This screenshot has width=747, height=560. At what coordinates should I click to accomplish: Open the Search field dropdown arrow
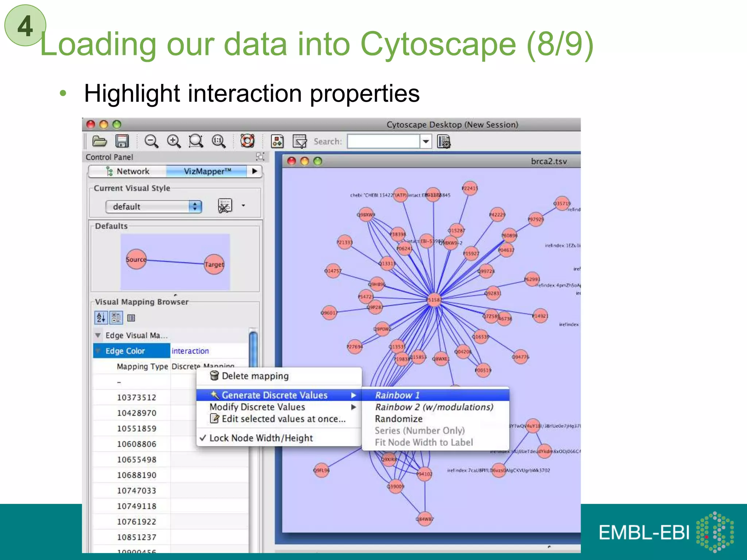pos(426,141)
